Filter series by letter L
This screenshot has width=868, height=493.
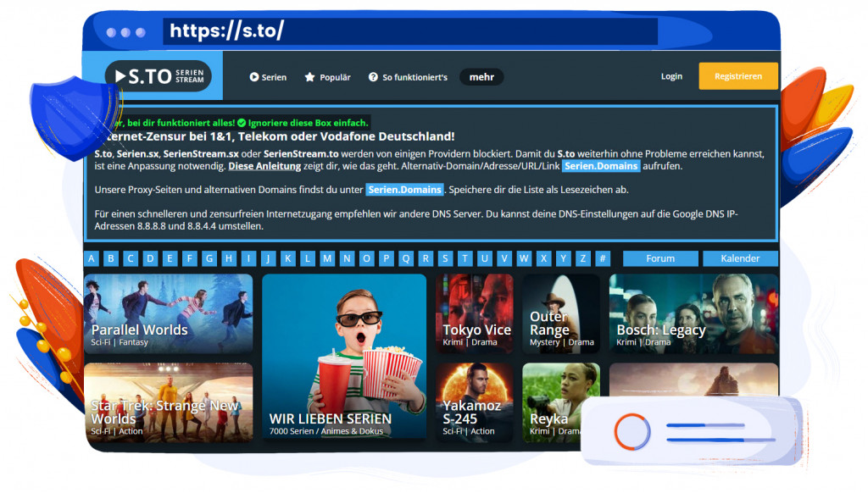(308, 258)
